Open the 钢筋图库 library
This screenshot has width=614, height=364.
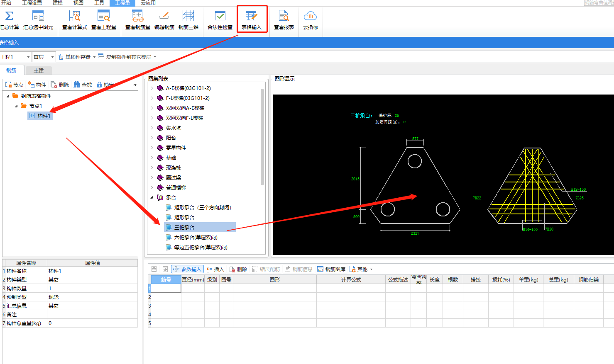(x=331, y=269)
